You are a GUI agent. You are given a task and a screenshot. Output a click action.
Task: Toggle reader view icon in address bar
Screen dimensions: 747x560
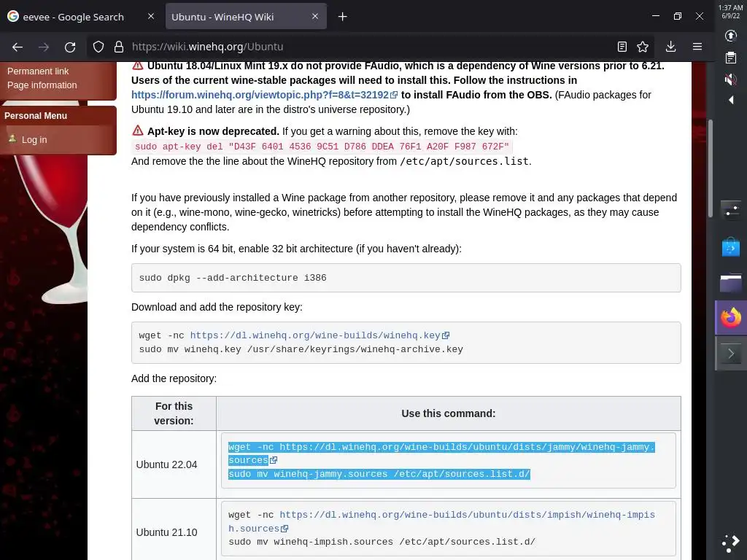coord(622,47)
